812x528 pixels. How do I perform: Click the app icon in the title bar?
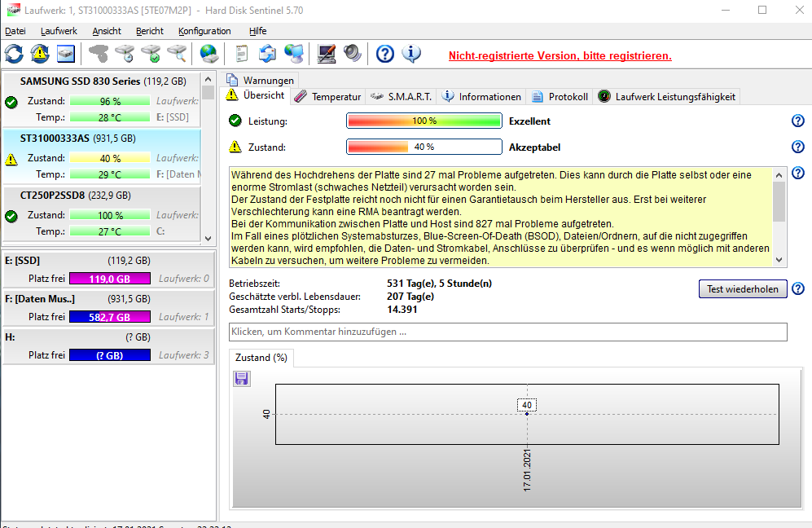(14, 10)
